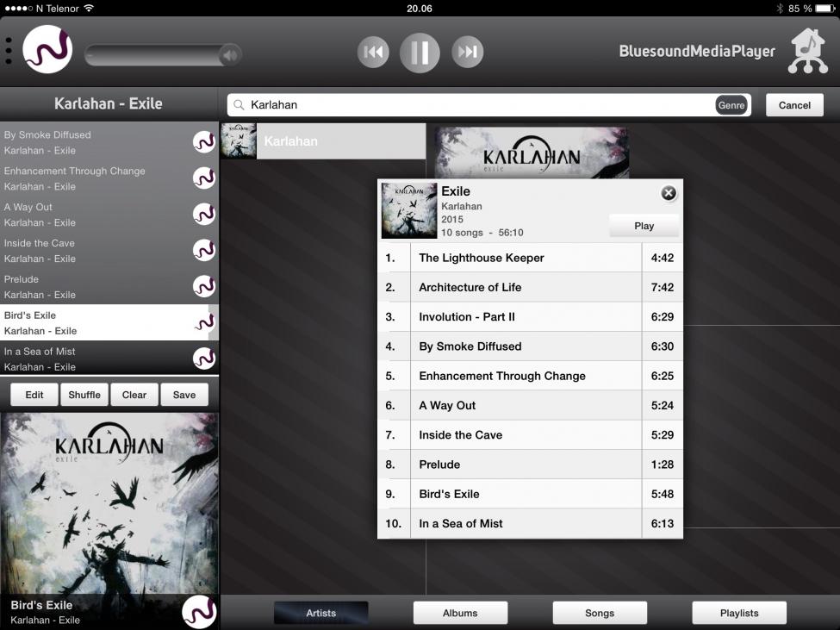
Task: Tap source icon beside By Smoke Diffused
Action: coord(204,142)
